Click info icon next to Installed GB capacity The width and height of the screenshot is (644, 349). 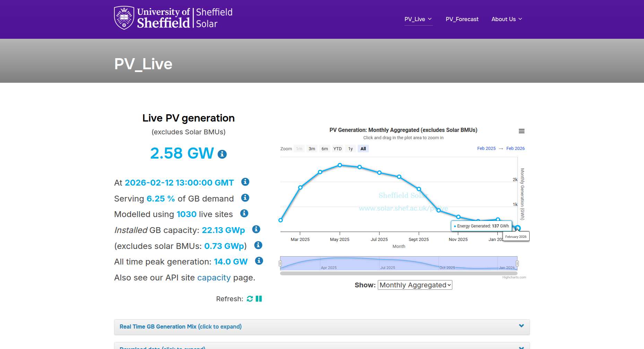tap(256, 229)
